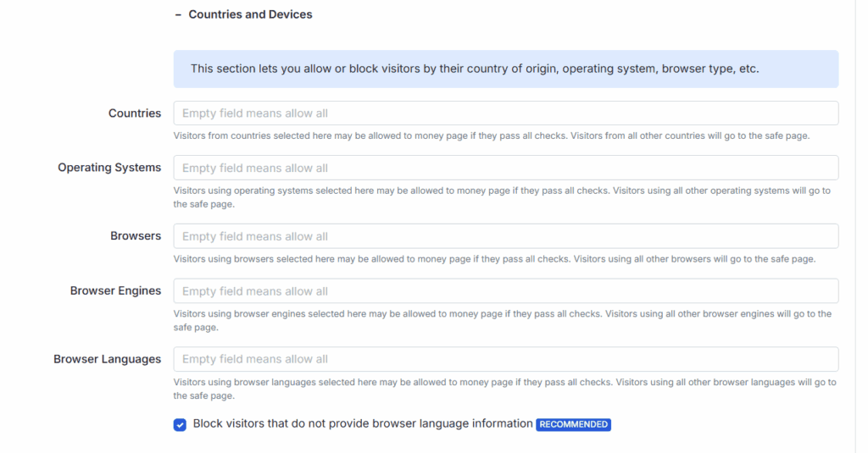
Task: Click the Browser Languages field label
Action: [107, 359]
